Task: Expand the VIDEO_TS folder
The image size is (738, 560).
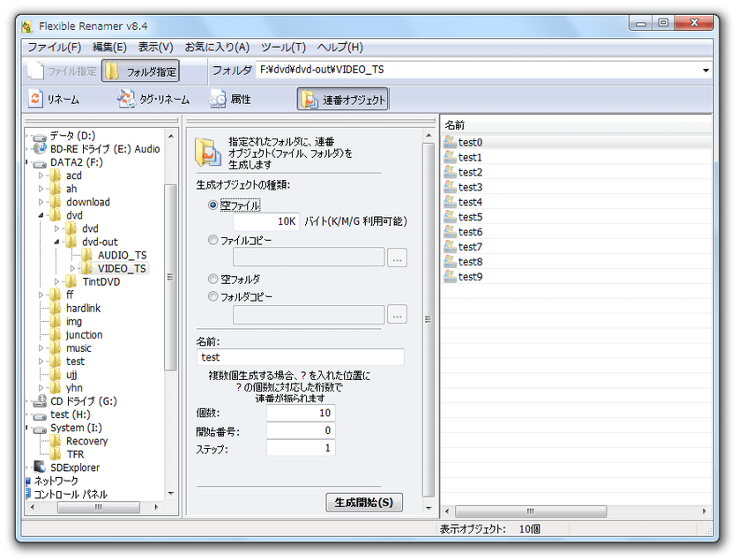Action: click(x=72, y=268)
